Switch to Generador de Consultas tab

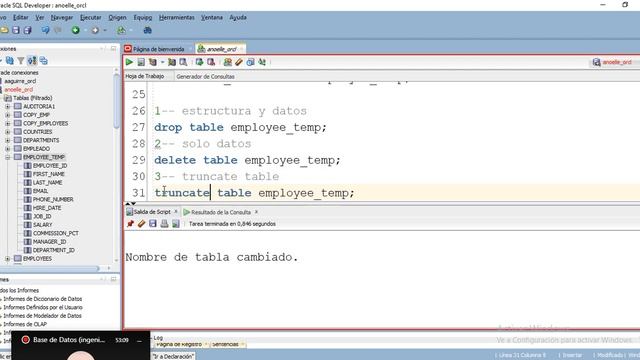click(205, 76)
